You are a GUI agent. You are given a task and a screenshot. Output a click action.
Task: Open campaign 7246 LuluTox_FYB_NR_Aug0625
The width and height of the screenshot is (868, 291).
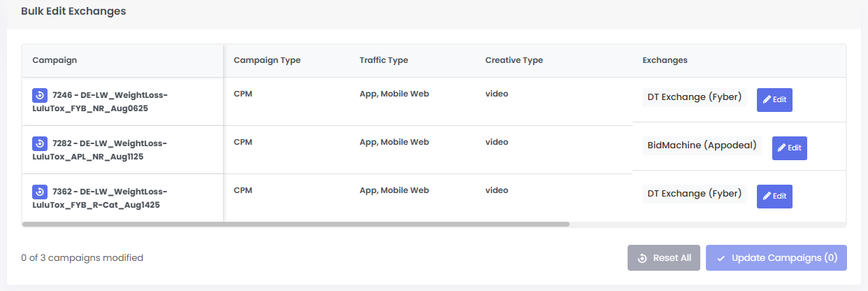coord(100,102)
